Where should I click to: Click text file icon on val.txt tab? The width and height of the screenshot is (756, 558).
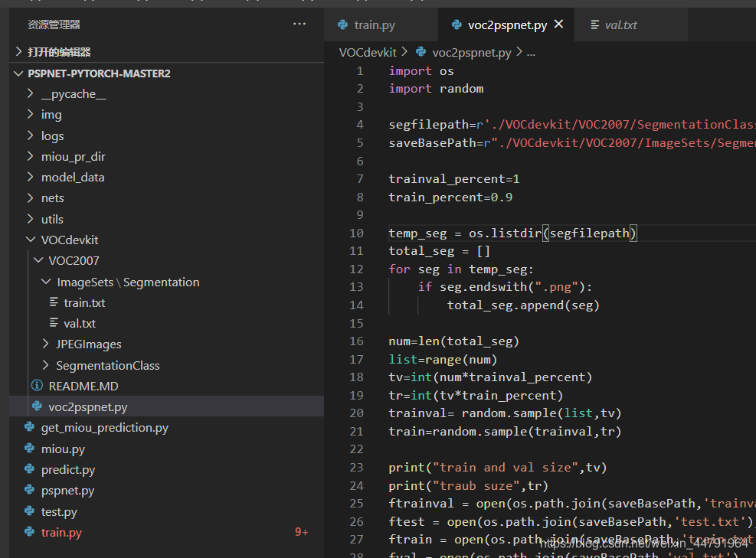595,24
